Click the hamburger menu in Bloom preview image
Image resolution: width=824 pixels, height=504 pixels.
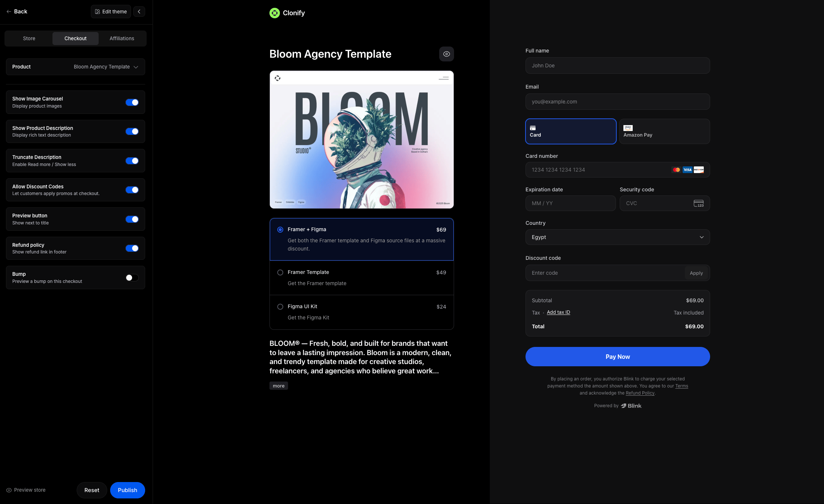[444, 78]
